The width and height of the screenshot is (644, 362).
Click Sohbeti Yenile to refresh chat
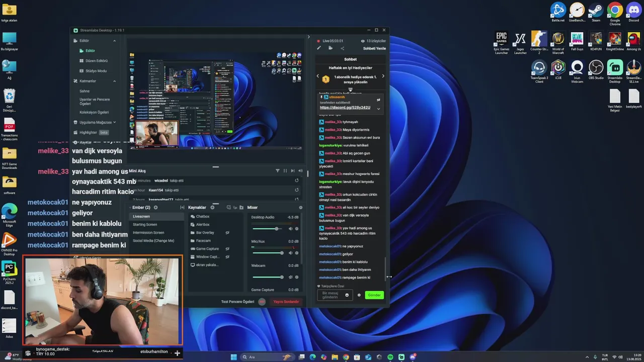point(374,48)
